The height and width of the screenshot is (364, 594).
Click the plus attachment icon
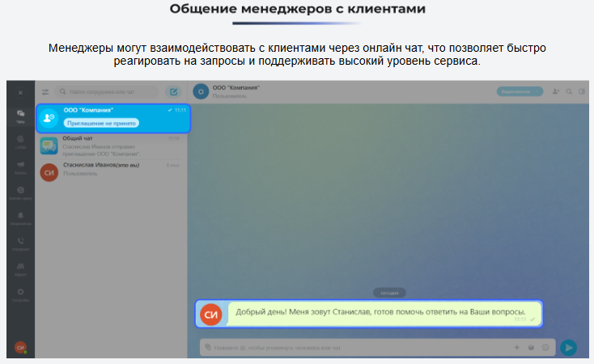tap(517, 347)
